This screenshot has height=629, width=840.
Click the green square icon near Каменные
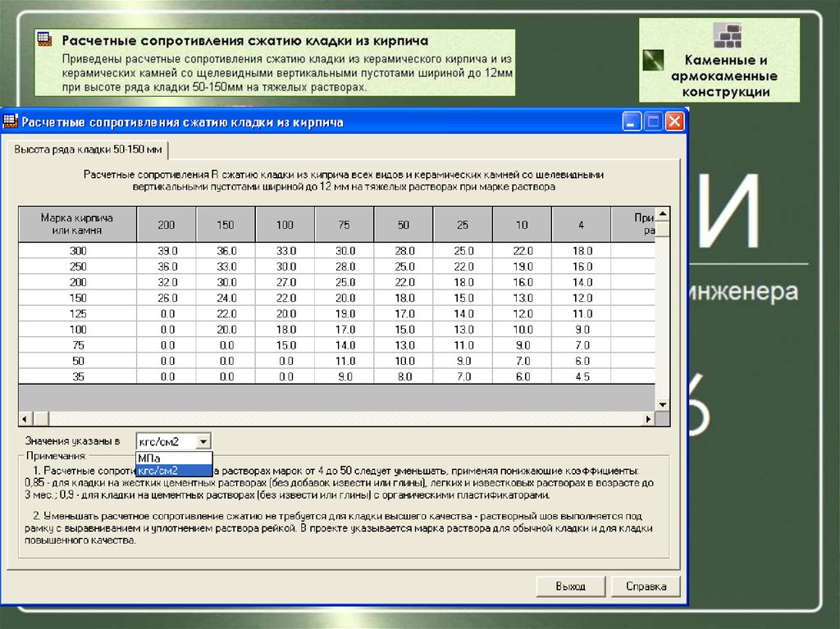tap(654, 62)
